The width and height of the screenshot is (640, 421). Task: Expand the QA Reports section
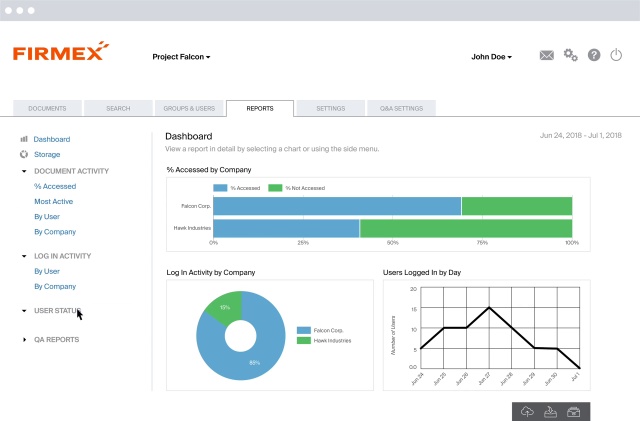pos(24,339)
